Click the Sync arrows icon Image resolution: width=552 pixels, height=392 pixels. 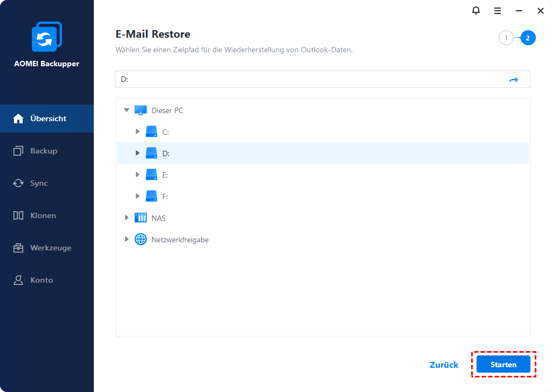click(x=18, y=183)
